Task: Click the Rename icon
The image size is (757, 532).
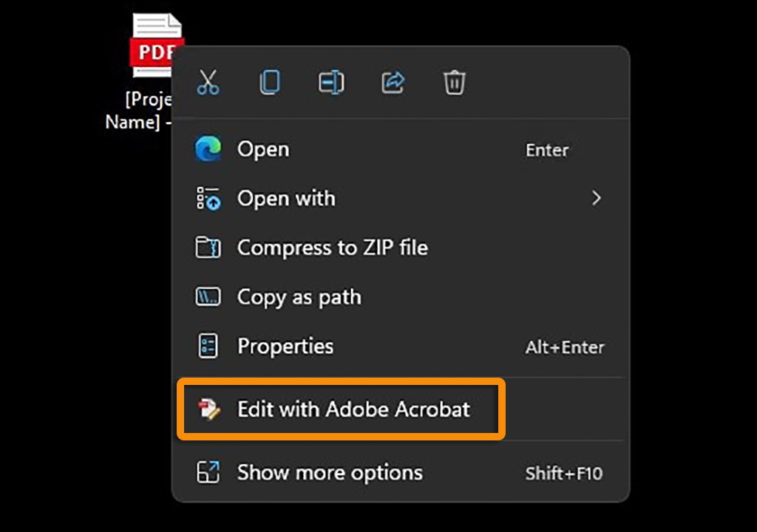Action: [x=331, y=82]
